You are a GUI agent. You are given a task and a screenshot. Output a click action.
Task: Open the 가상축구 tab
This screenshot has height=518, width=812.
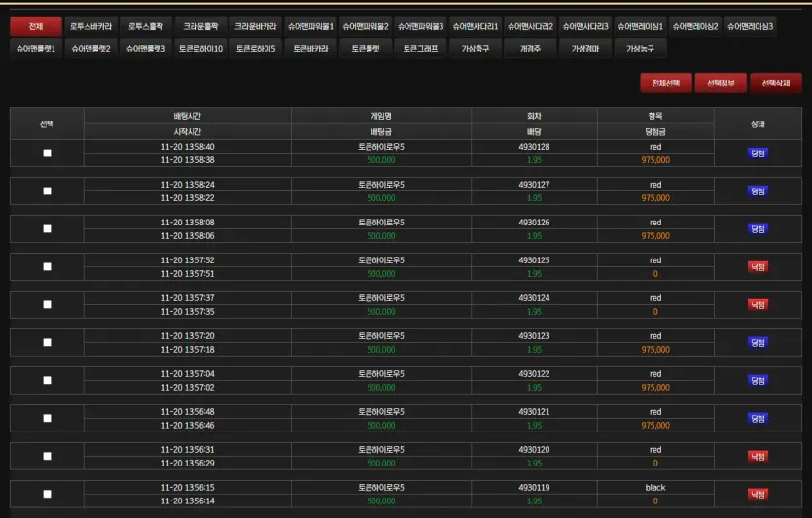pos(475,49)
